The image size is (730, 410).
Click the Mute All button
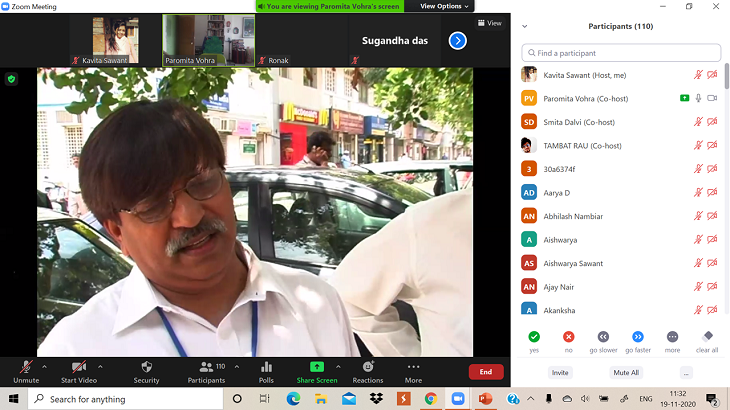[626, 372]
